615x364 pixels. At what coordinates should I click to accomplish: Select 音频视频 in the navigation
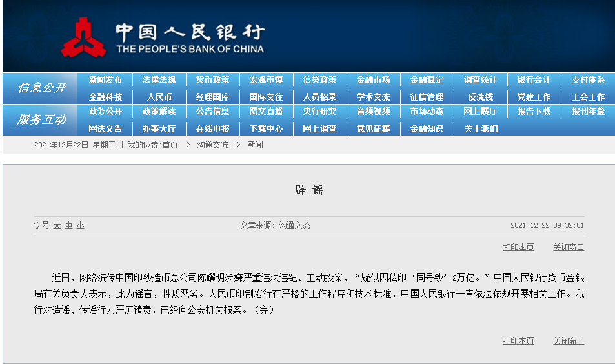tap(373, 112)
